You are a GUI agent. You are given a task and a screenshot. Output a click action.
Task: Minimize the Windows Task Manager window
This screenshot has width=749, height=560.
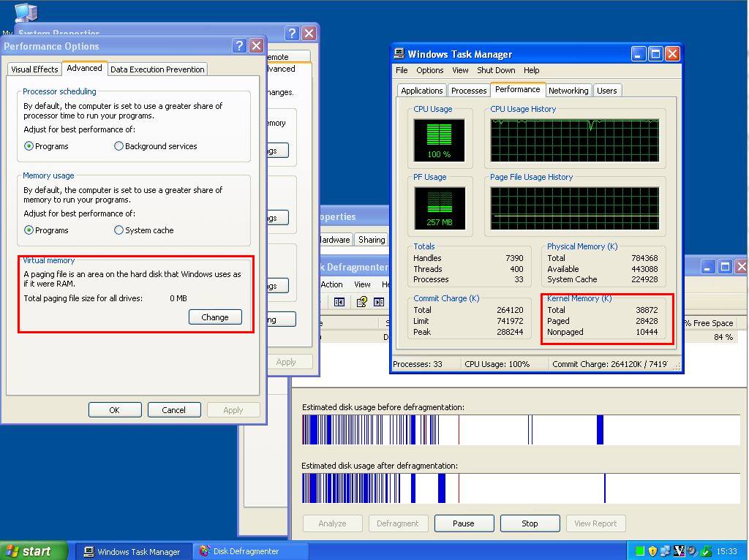pos(638,54)
